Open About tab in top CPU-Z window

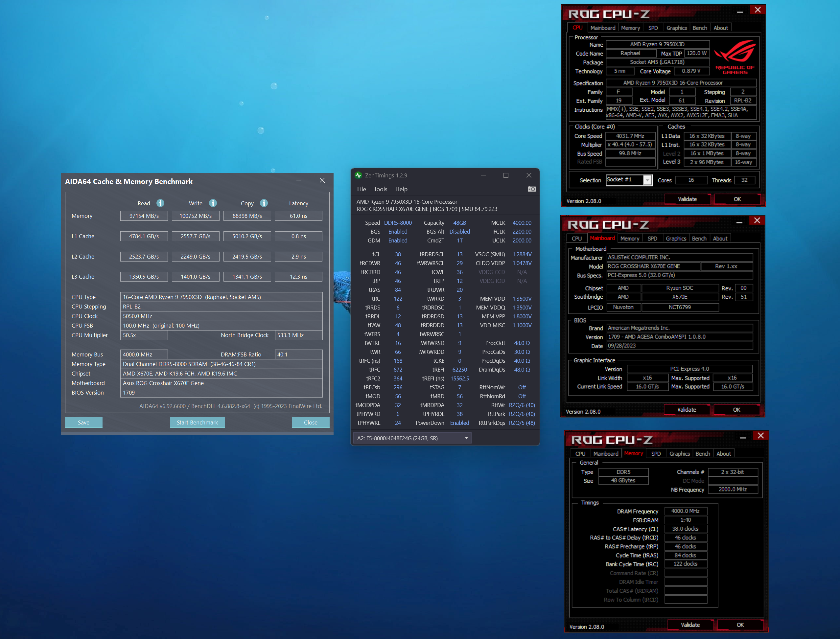tap(721, 28)
